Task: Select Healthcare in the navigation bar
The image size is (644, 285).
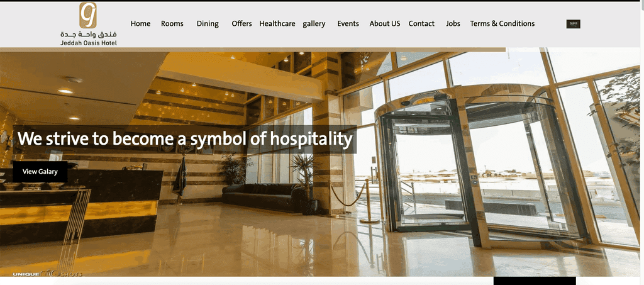Action: pos(277,24)
